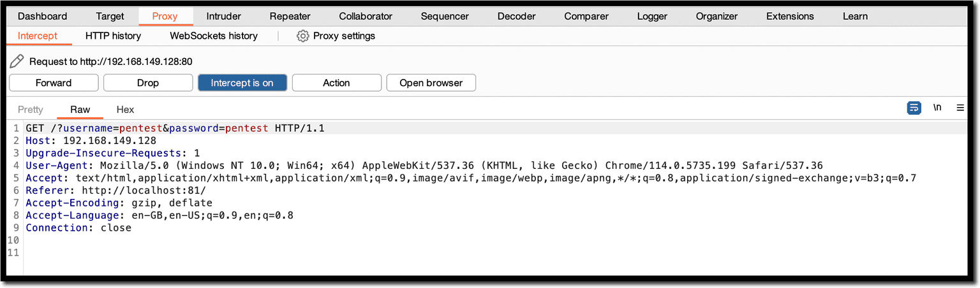
Task: Click the pencil icon beside the request target
Action: pos(17,62)
